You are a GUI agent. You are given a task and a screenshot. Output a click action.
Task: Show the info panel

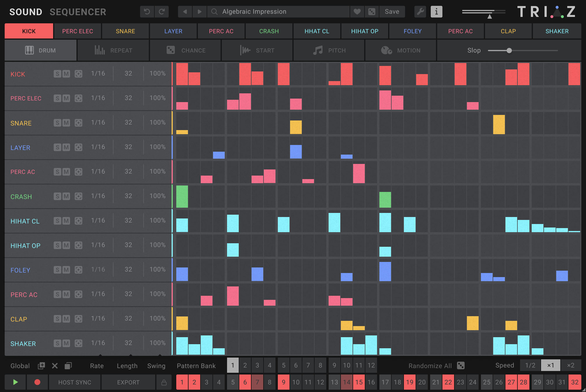tap(436, 12)
